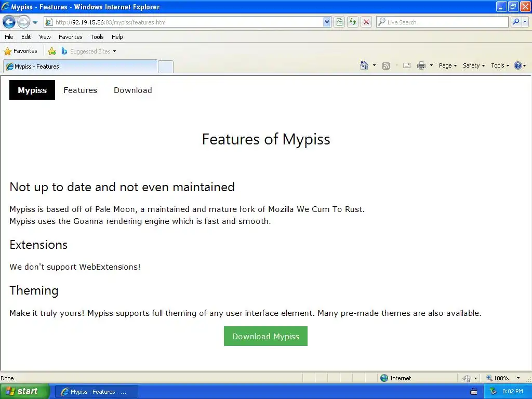The height and width of the screenshot is (399, 532).
Task: Click the Home icon in command bar
Action: pyautogui.click(x=364, y=65)
